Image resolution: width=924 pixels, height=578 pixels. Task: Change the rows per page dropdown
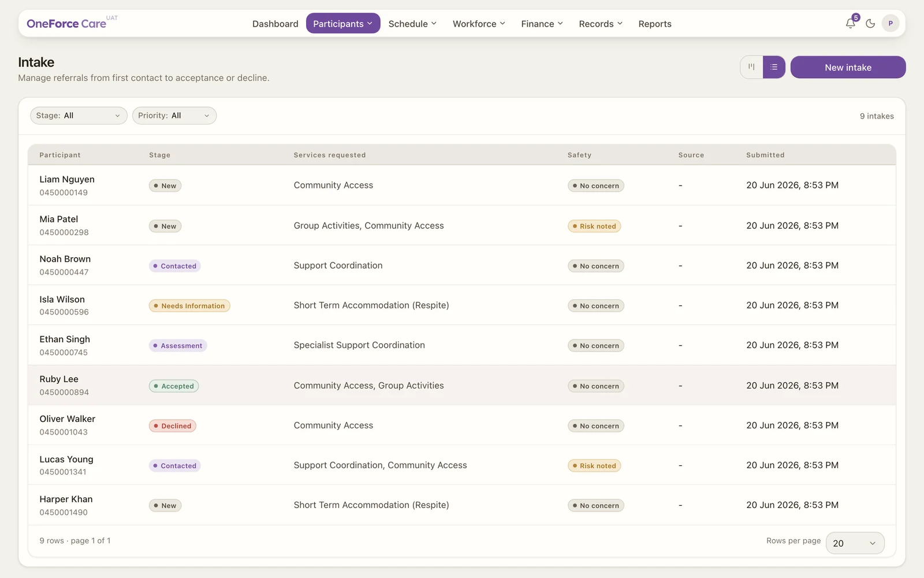click(855, 543)
